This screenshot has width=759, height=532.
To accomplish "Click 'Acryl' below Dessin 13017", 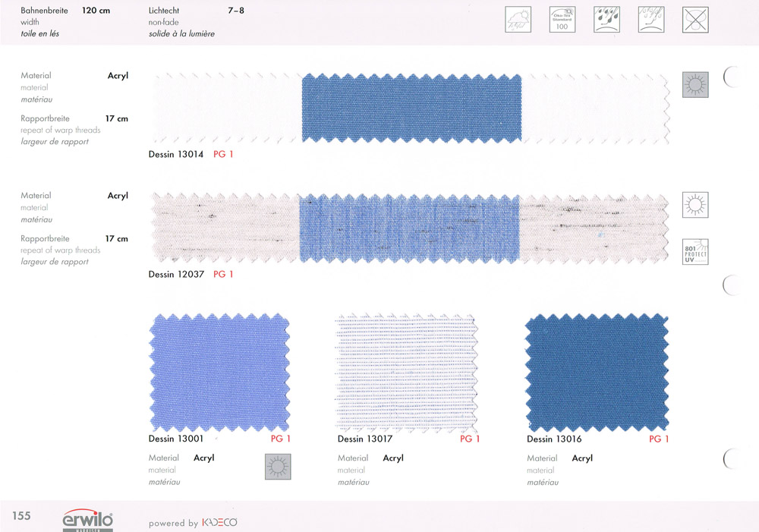I will pos(393,458).
